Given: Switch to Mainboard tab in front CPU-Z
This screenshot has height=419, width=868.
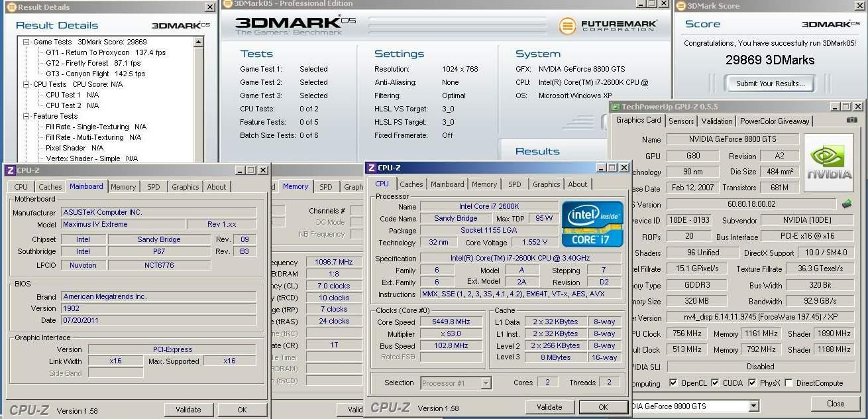Looking at the screenshot, I should click(447, 184).
